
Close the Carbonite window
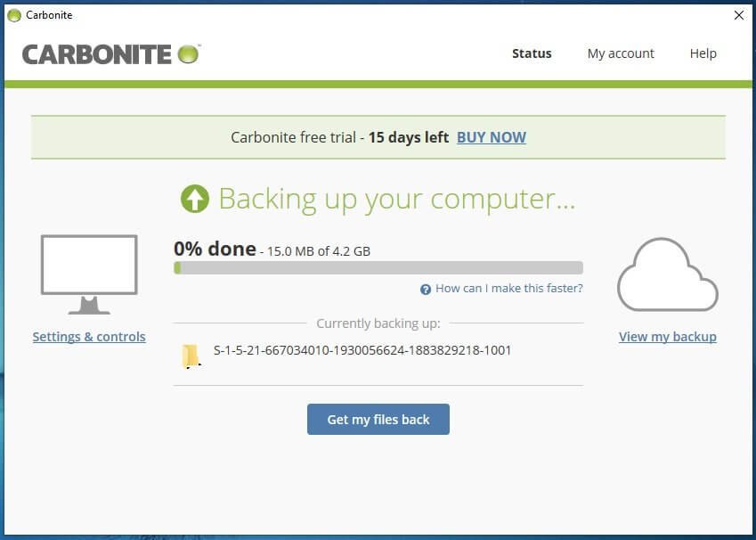click(x=739, y=15)
